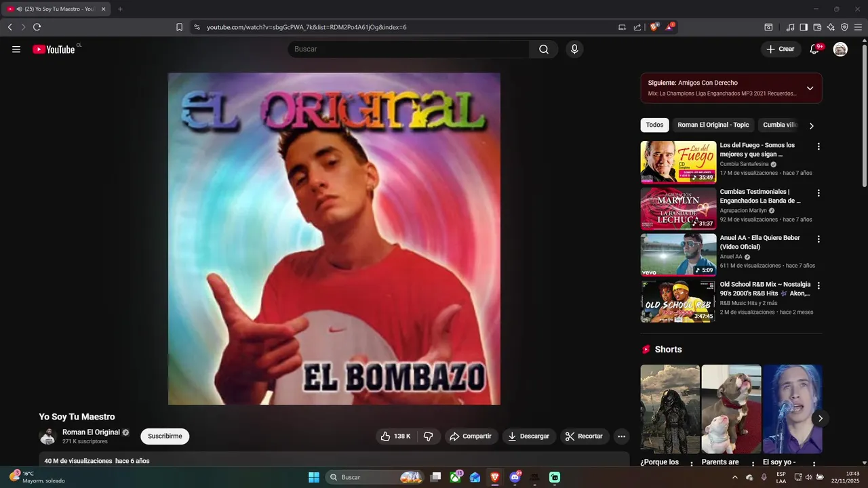
Task: Open Discord from the taskbar
Action: (x=515, y=477)
